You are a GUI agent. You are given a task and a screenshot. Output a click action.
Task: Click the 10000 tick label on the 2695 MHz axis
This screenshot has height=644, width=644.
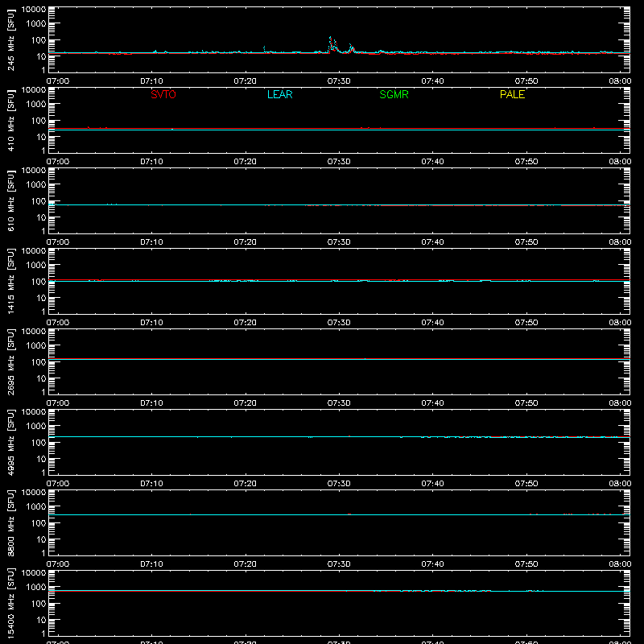pyautogui.click(x=34, y=332)
